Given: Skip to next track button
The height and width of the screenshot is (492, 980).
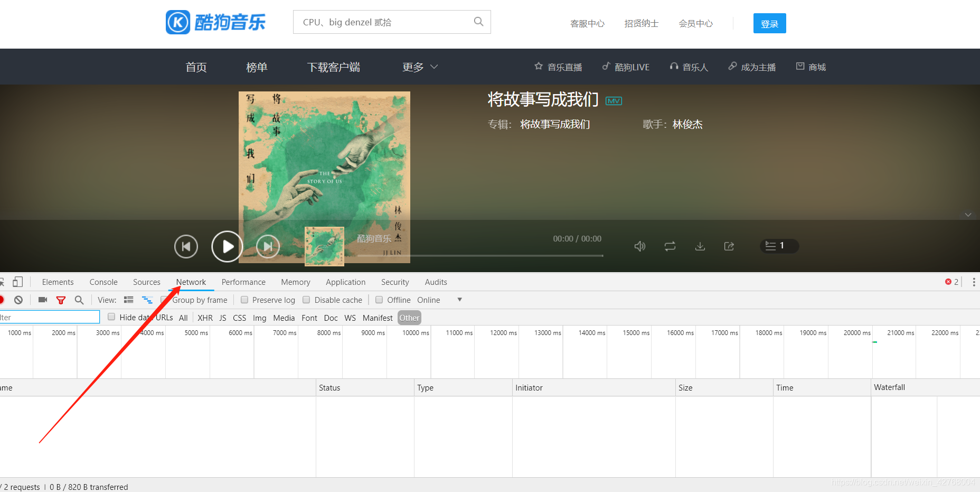Looking at the screenshot, I should 268,246.
